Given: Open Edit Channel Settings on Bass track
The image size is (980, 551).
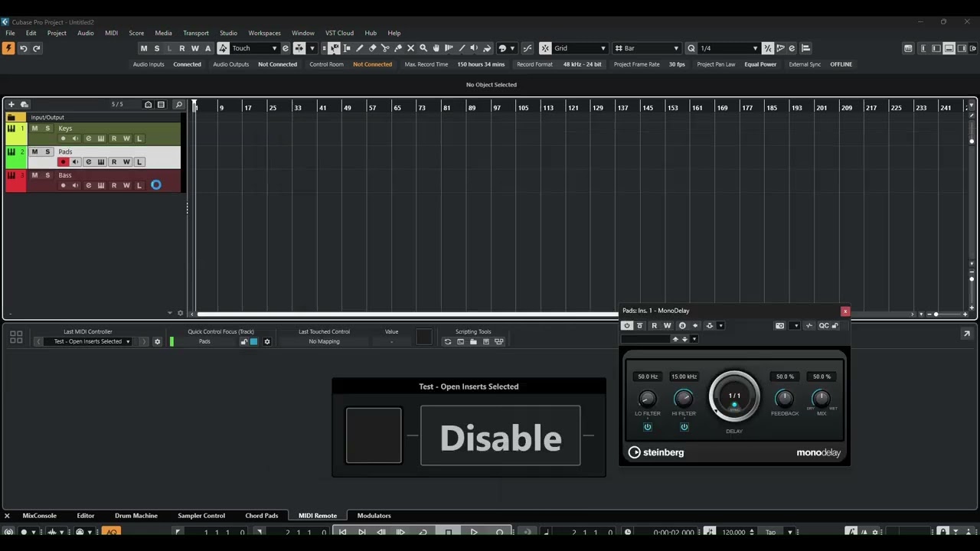Looking at the screenshot, I should 88,185.
